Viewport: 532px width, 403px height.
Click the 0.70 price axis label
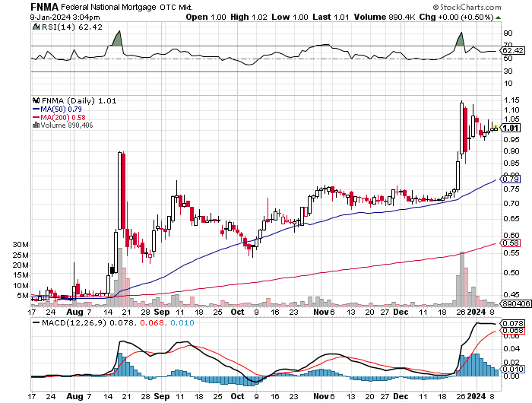(x=511, y=204)
